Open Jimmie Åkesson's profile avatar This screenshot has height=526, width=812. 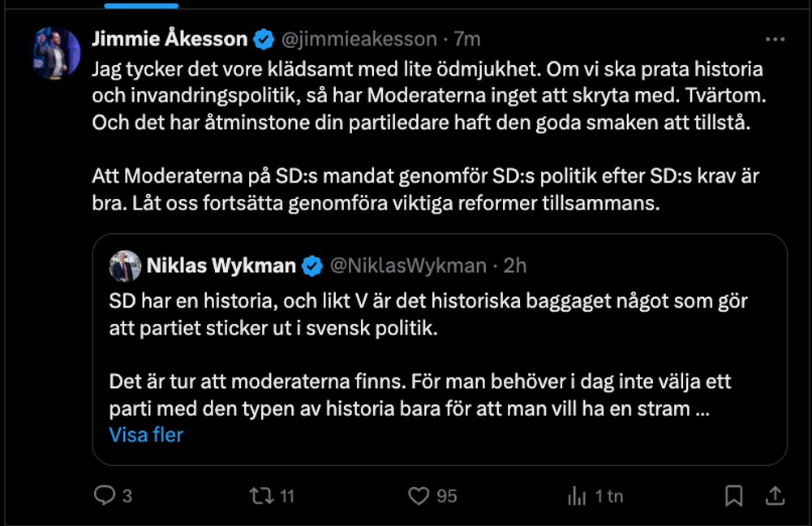56,53
